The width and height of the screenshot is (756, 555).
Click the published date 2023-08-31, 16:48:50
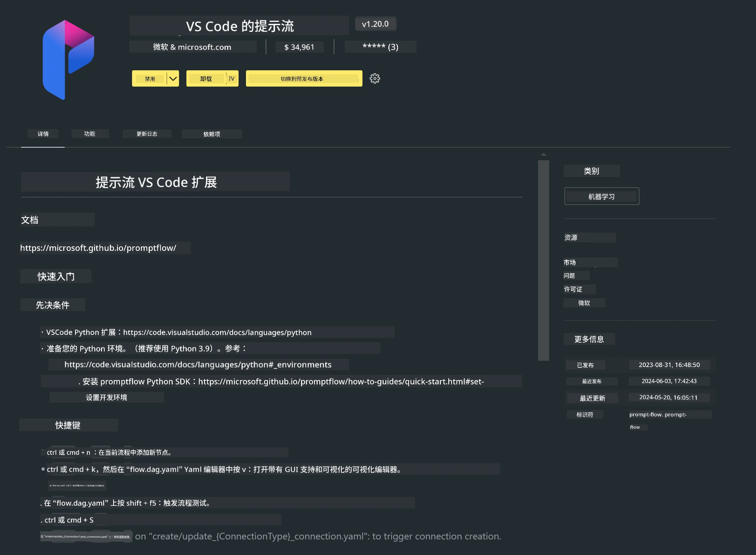click(669, 365)
